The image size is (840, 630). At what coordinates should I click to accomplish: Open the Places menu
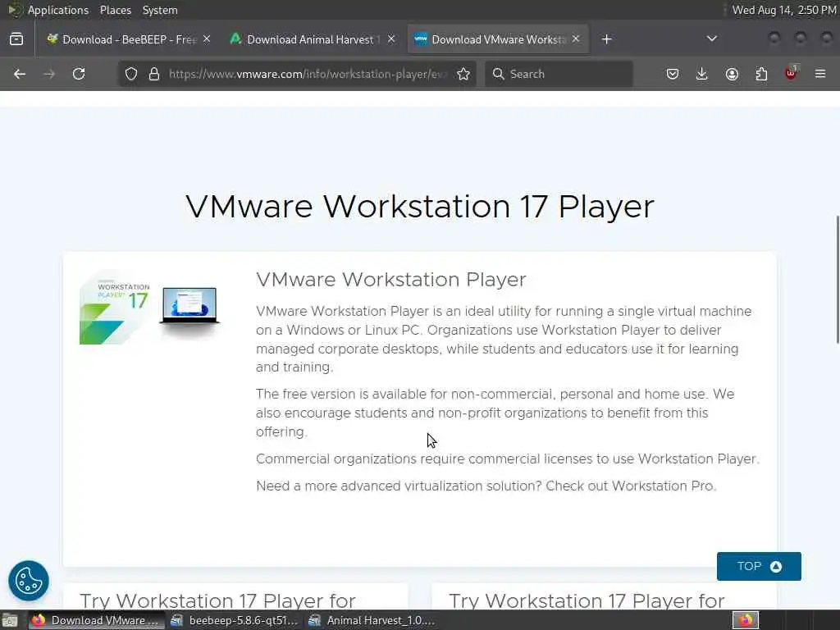tap(115, 10)
